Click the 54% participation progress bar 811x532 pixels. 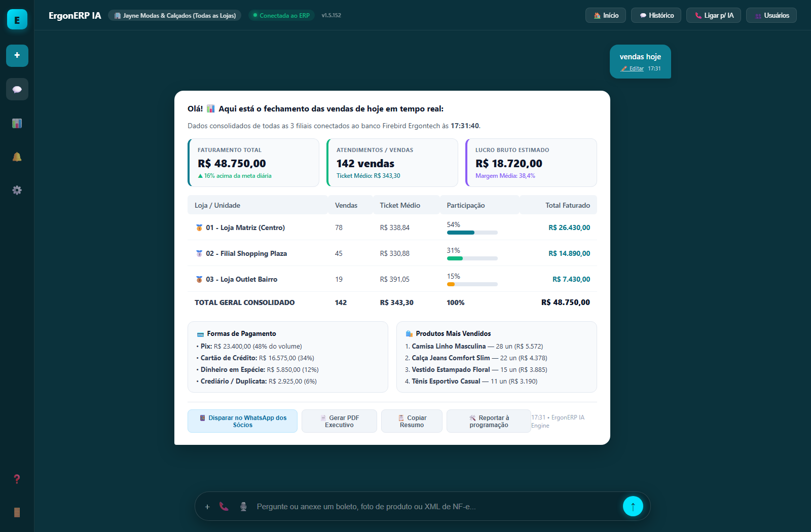[472, 233]
